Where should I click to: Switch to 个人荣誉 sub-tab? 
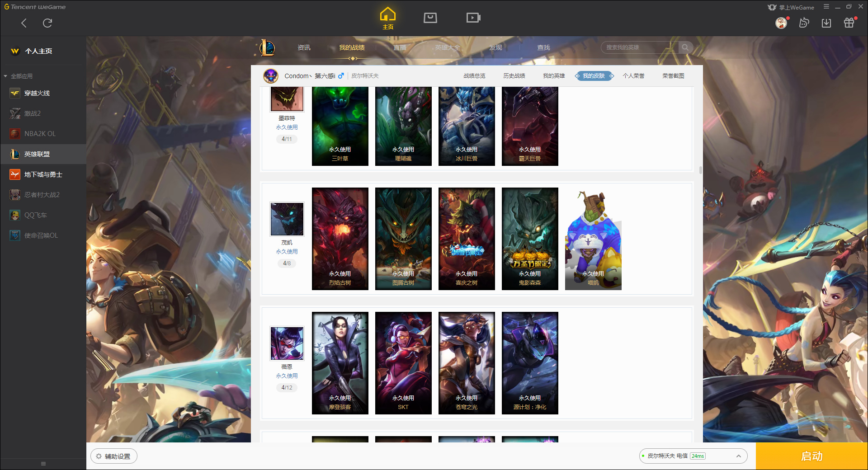coord(633,76)
